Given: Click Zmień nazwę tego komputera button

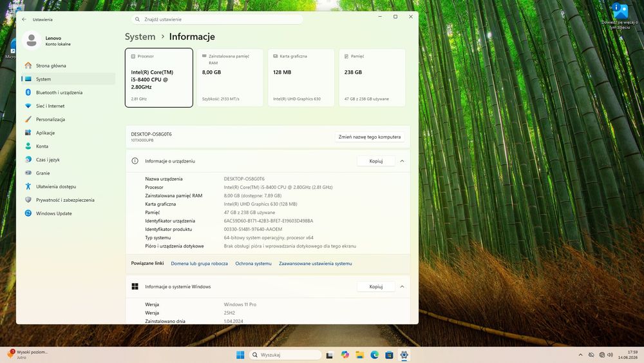Looking at the screenshot, I should (x=370, y=137).
